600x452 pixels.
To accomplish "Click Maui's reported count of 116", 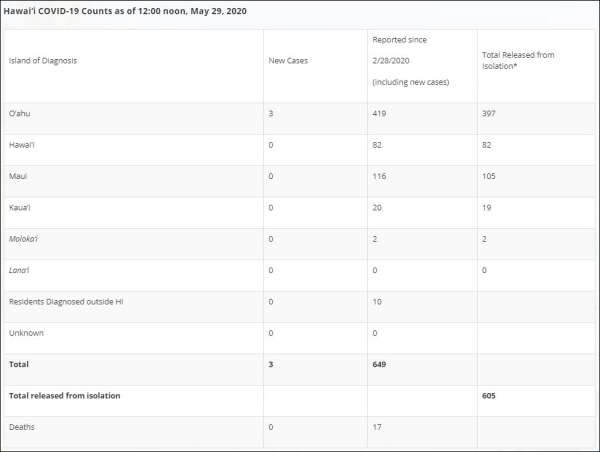I will coord(379,176).
